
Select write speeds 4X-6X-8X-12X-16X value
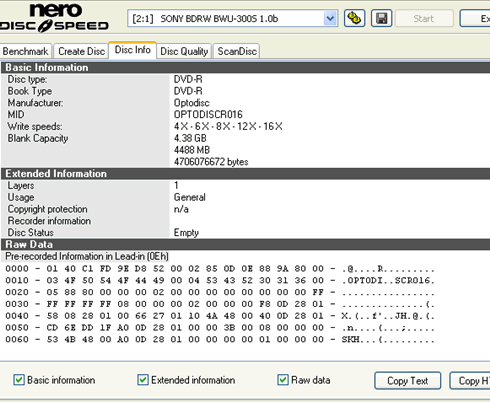tap(228, 126)
